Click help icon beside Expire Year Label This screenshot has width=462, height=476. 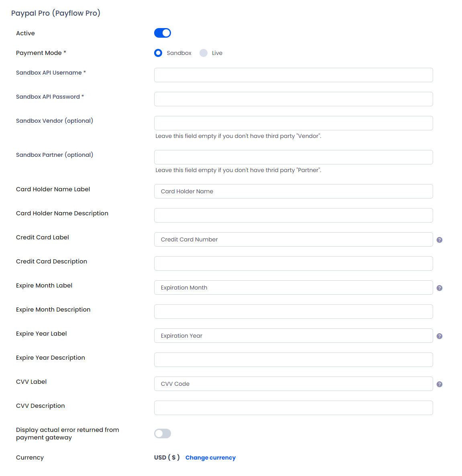[x=439, y=336]
